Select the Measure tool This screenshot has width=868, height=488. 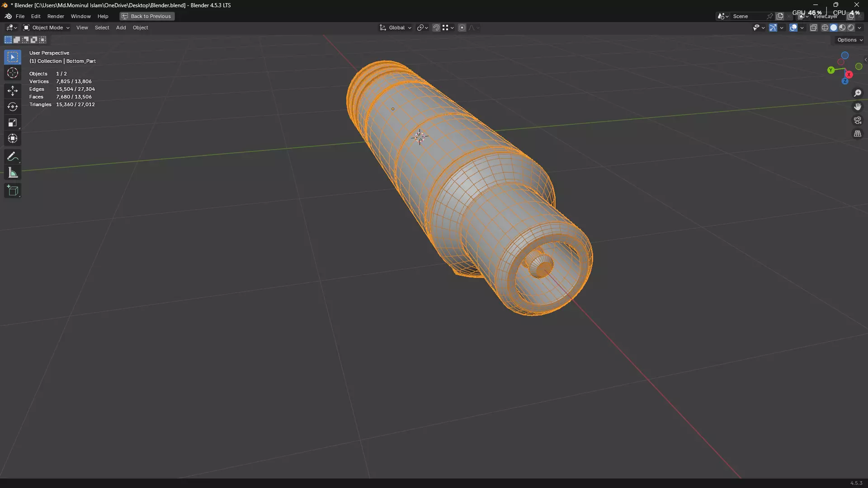[13, 173]
